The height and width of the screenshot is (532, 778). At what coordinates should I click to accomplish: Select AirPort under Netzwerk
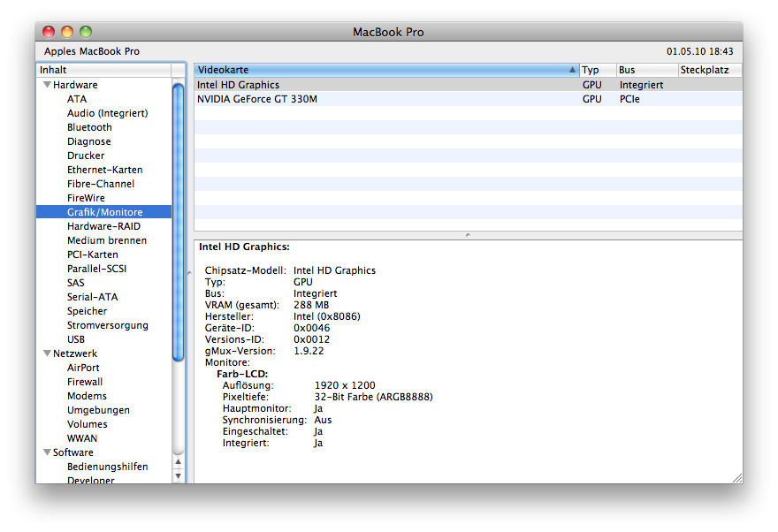pos(83,368)
